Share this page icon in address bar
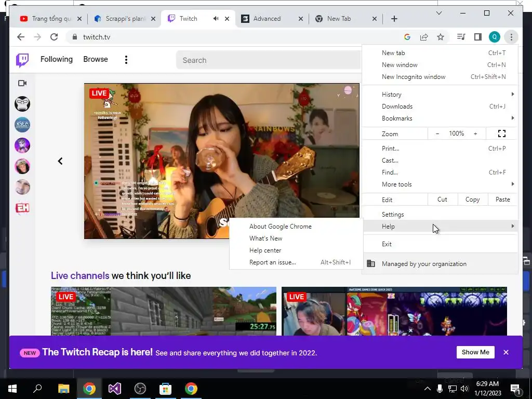Viewport: 532px width, 399px height. click(424, 37)
